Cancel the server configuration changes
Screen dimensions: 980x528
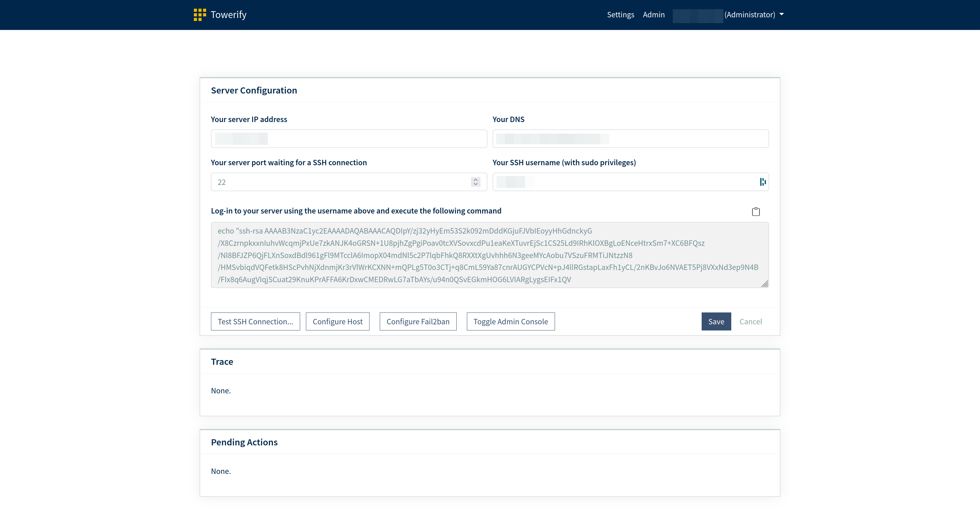(750, 322)
